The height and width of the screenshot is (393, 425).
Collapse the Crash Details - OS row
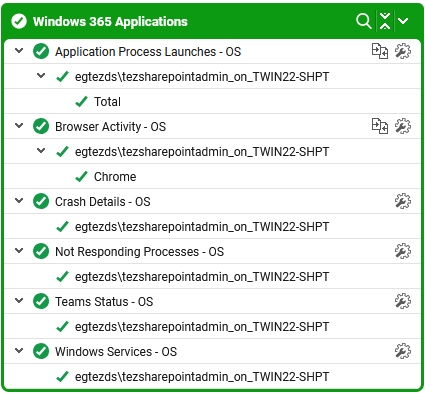click(19, 201)
